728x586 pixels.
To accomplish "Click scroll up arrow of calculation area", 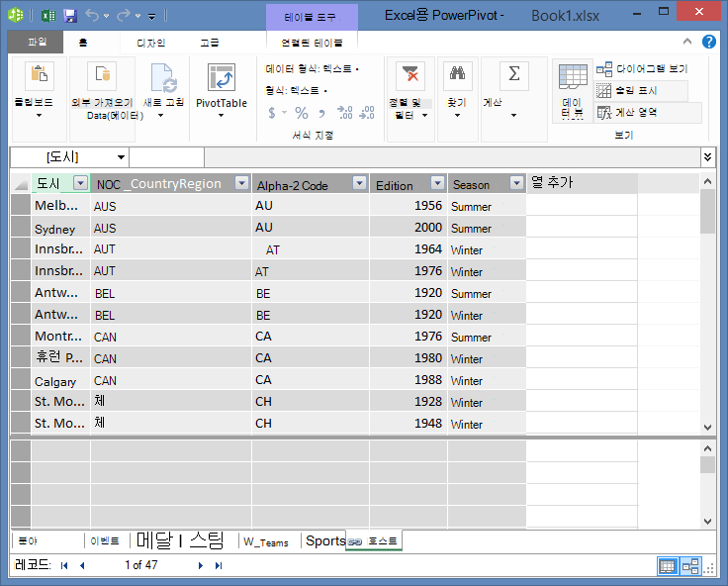I will pyautogui.click(x=707, y=449).
